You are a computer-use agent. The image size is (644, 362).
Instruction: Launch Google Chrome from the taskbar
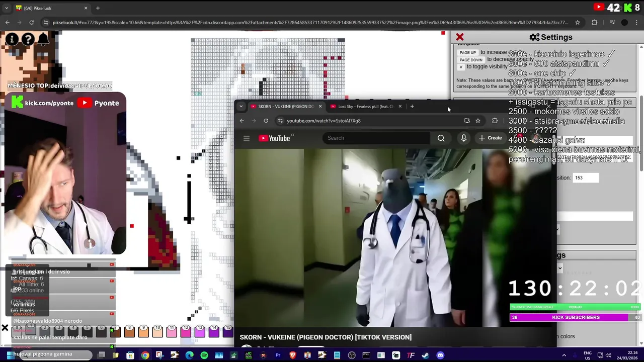(x=145, y=355)
